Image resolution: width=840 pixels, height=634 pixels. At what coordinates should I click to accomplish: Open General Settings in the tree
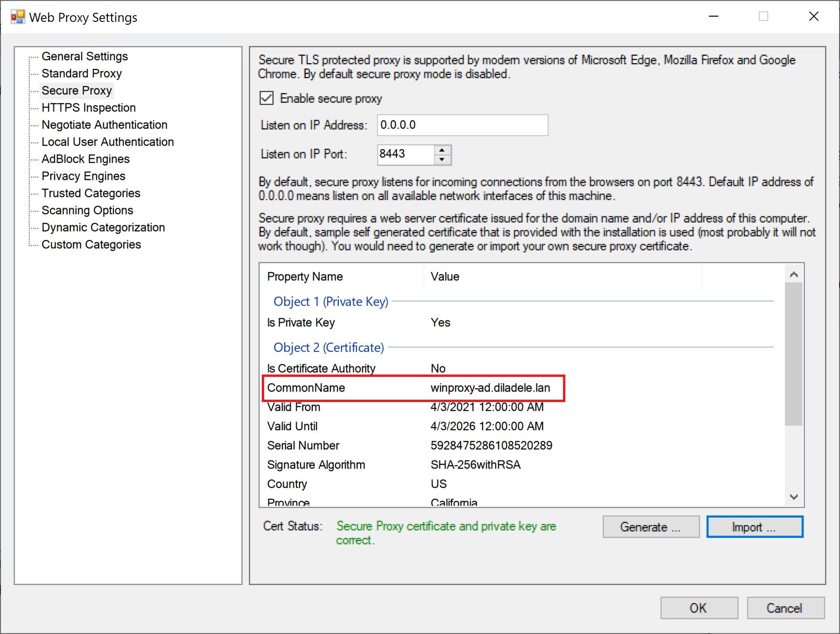(x=85, y=57)
